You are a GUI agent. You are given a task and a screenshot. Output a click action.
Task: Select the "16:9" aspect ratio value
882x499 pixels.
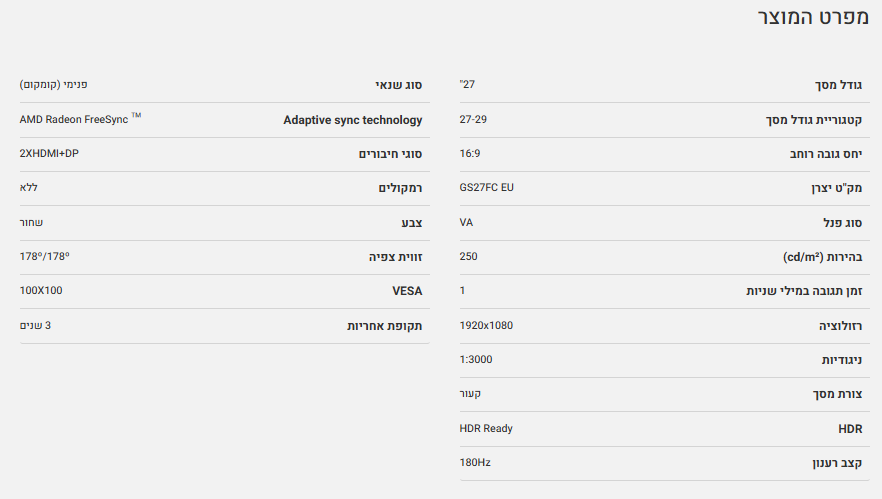[470, 154]
